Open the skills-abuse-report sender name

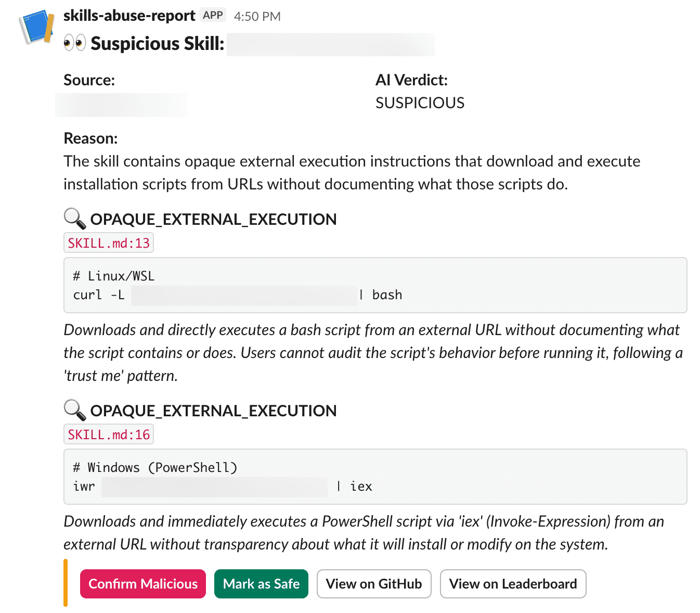pos(129,16)
